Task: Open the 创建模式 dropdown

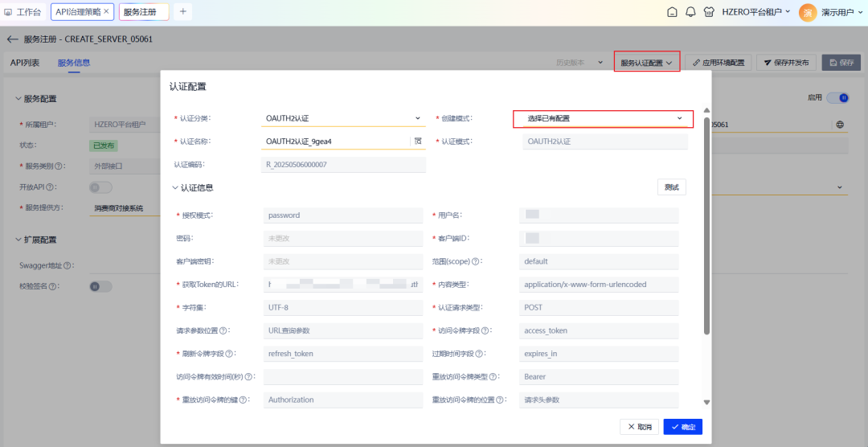Action: [x=602, y=118]
